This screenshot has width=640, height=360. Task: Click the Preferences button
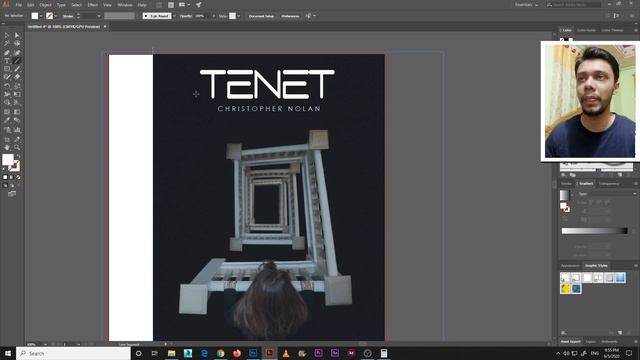click(290, 16)
